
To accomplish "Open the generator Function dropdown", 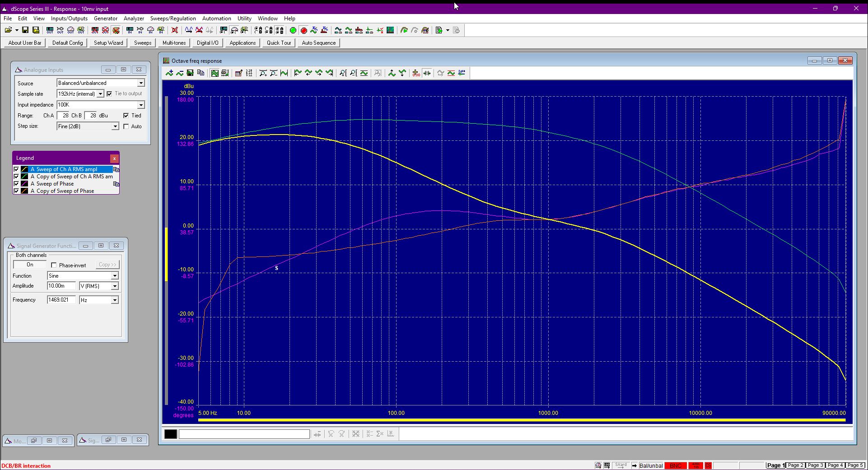I will pos(115,276).
